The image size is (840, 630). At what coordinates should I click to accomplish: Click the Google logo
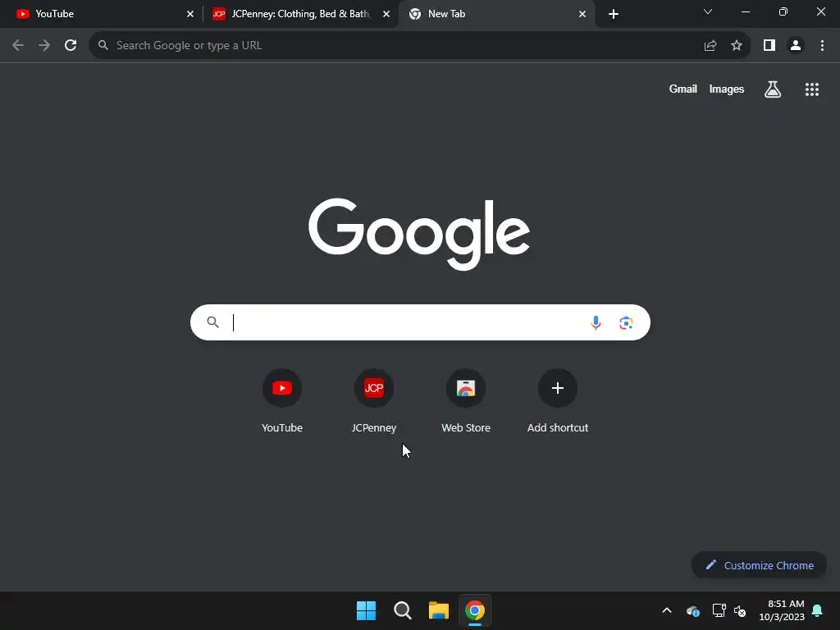419,234
